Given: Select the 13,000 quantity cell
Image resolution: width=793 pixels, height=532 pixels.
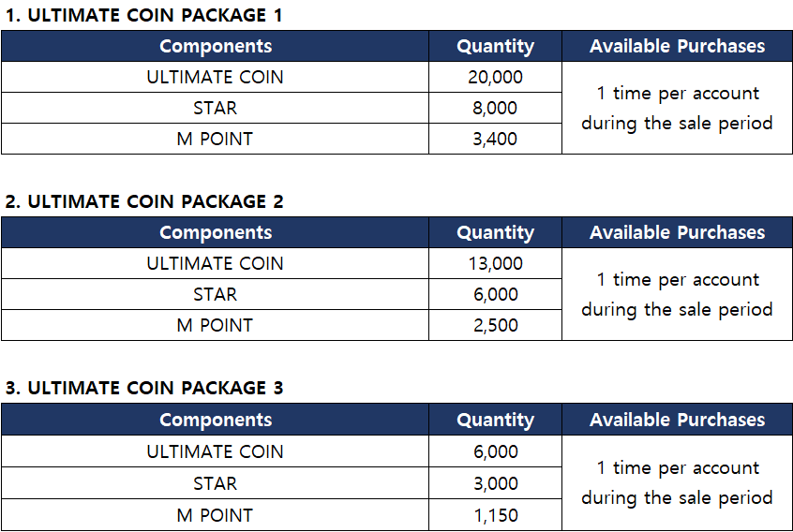Looking at the screenshot, I should pos(495,263).
